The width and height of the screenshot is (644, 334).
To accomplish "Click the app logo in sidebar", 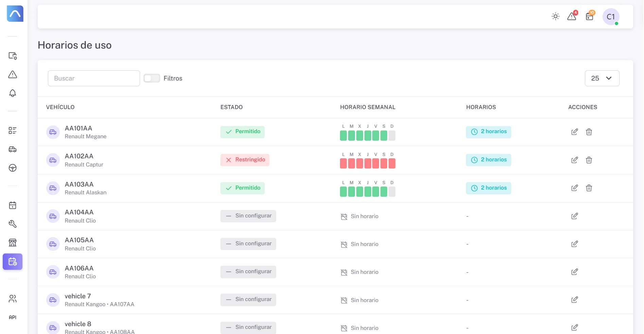I will pyautogui.click(x=15, y=14).
